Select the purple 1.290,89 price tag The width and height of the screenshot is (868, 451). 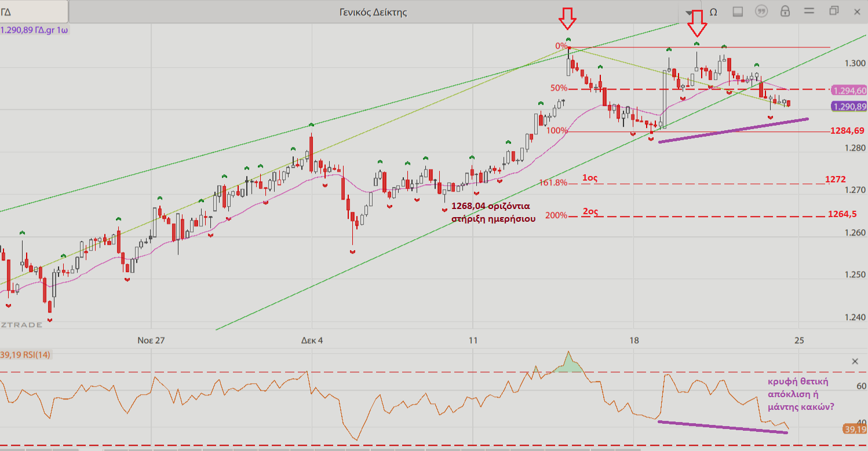[x=849, y=107]
